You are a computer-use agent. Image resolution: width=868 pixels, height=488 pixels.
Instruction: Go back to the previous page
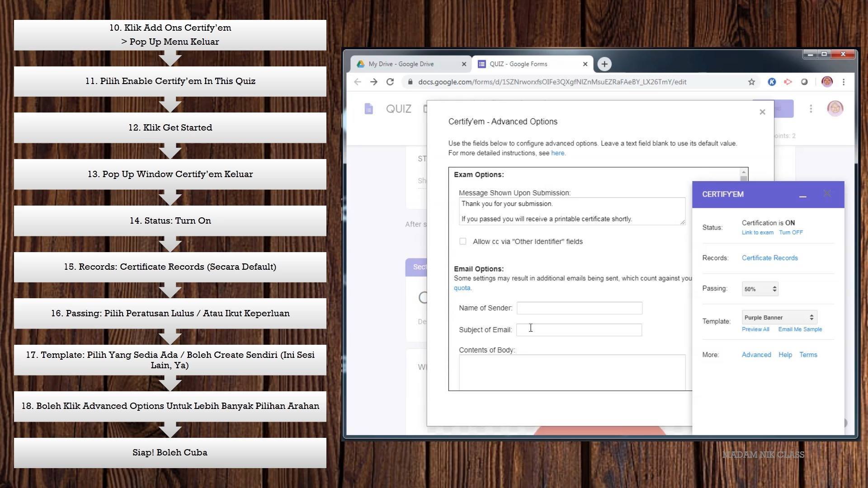pos(358,82)
